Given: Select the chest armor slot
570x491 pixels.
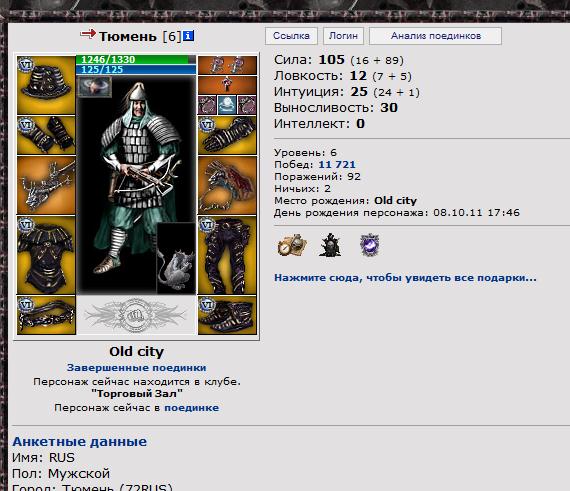Looking at the screenshot, I should 46,255.
